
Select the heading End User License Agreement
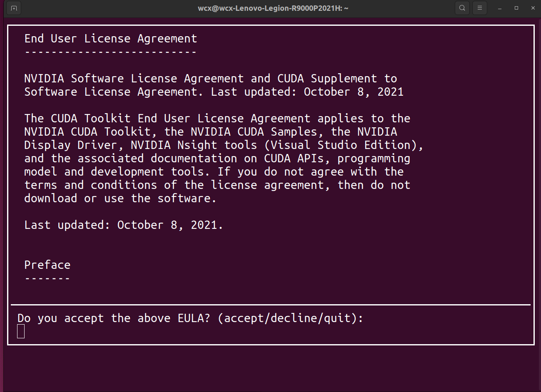point(110,38)
